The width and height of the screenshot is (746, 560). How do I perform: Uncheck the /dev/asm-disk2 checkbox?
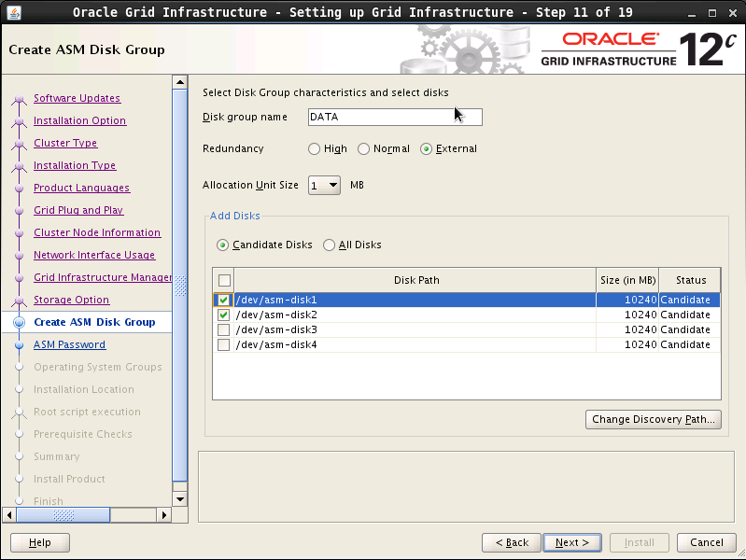pyautogui.click(x=224, y=315)
